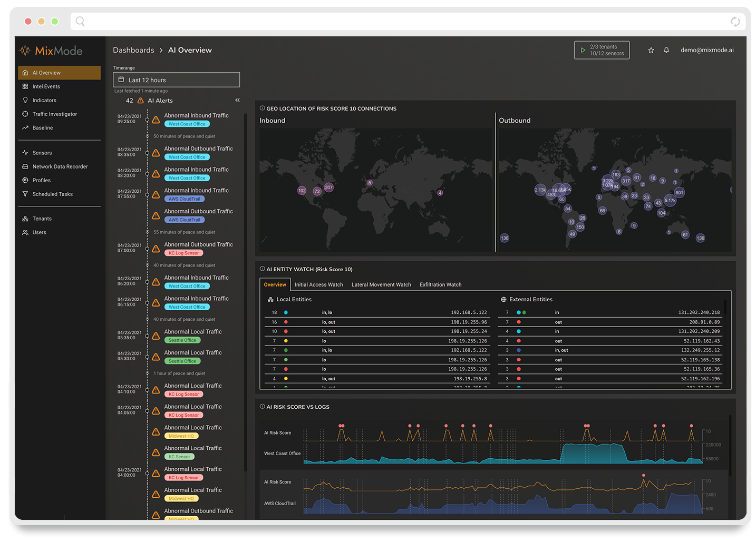Click the browser reload icon
This screenshot has width=756, height=542.
[x=735, y=22]
